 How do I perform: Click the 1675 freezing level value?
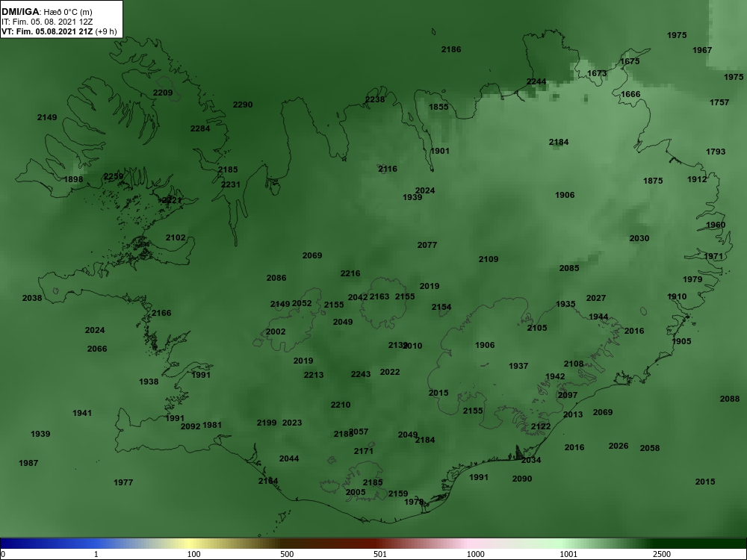coord(630,61)
